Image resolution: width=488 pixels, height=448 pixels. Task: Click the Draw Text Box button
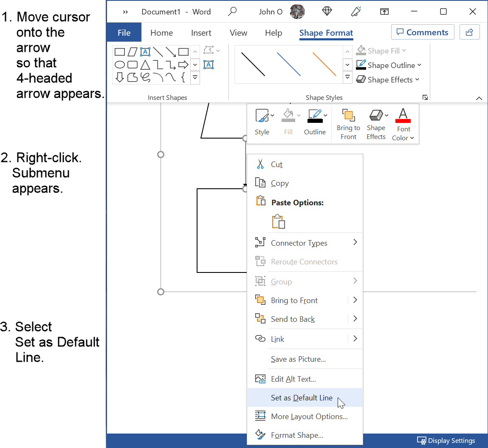[x=209, y=65]
